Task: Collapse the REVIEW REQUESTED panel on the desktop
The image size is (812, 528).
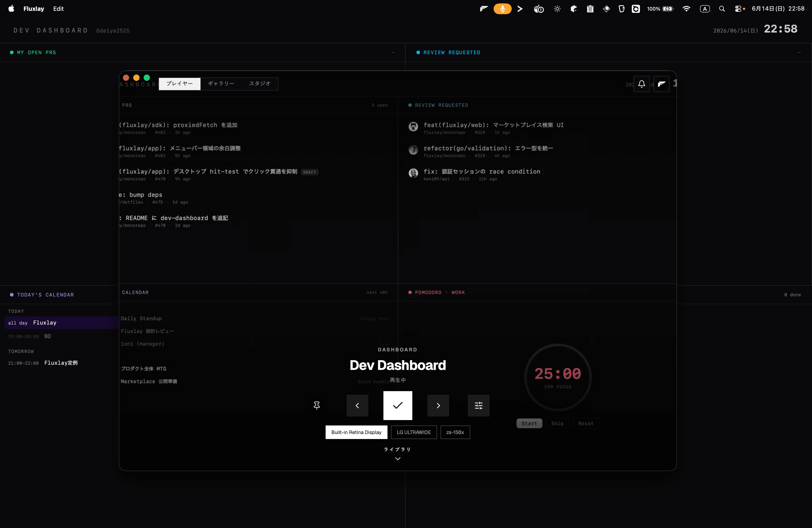Action: 799,53
